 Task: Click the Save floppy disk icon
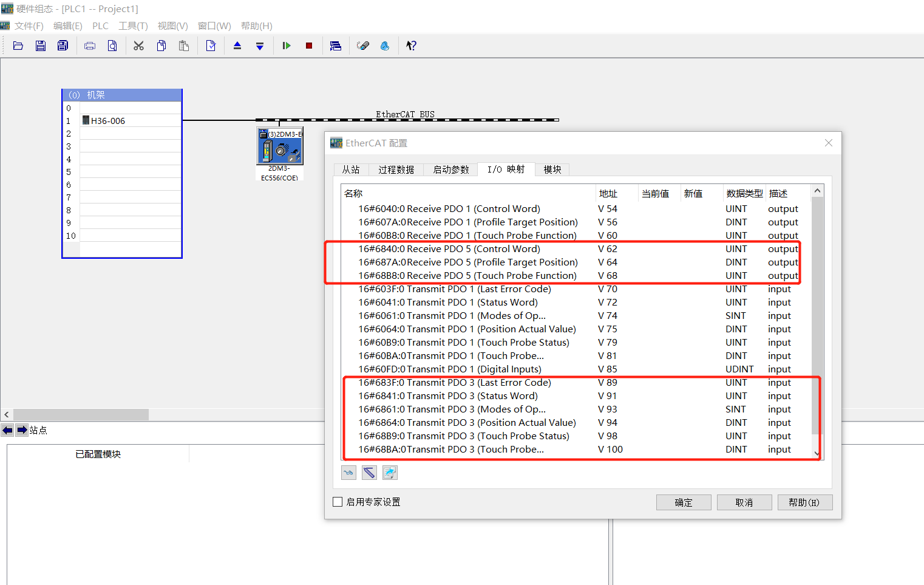click(x=41, y=46)
